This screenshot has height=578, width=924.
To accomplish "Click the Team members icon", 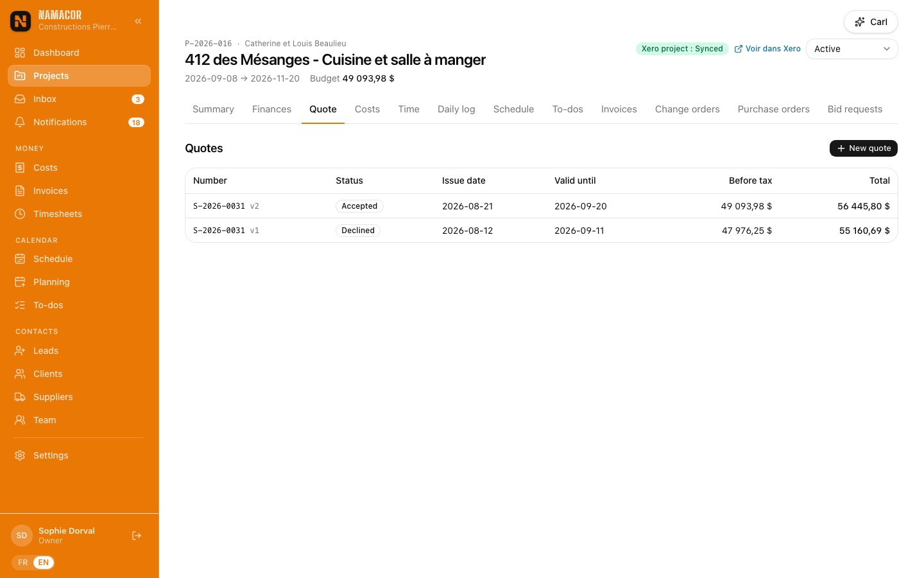I will [20, 420].
